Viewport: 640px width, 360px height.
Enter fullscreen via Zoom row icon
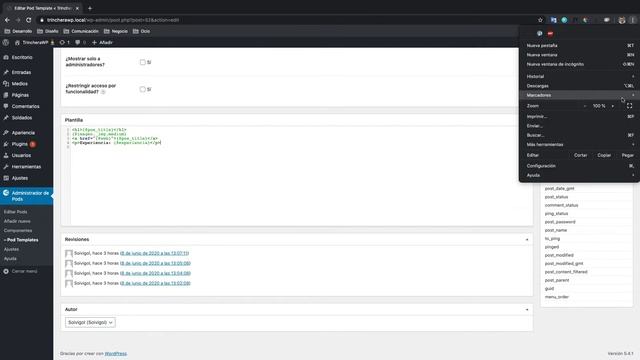point(629,106)
